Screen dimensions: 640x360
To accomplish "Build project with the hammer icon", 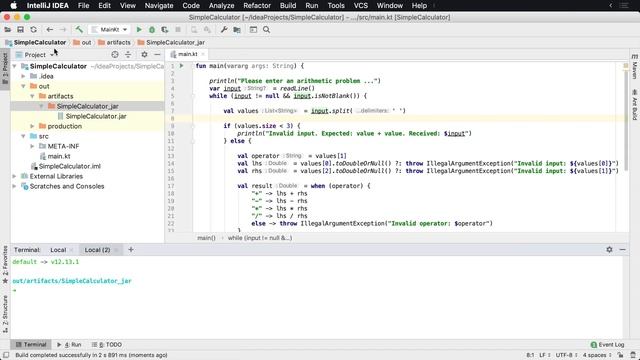I will [79, 30].
